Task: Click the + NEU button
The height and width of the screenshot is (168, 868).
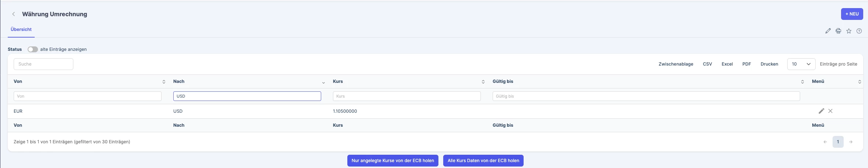Action: point(852,14)
